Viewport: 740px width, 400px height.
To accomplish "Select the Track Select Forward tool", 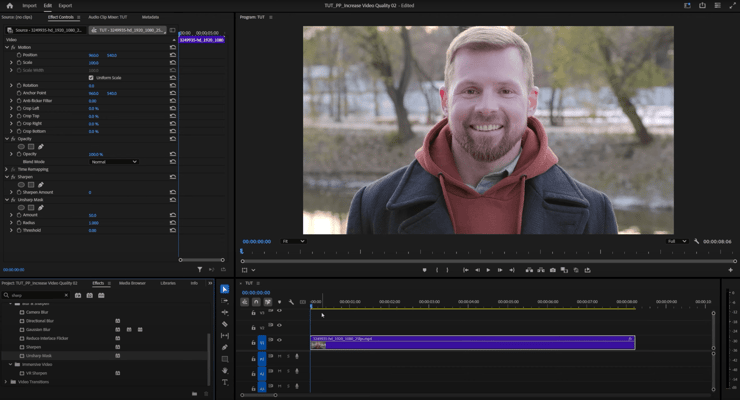I will [x=225, y=301].
